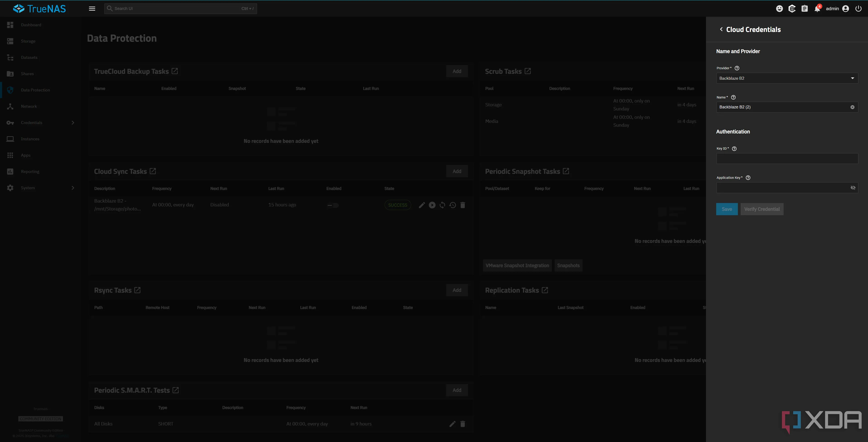Click the alerts bell notification icon
This screenshot has width=868, height=442.
(x=817, y=9)
